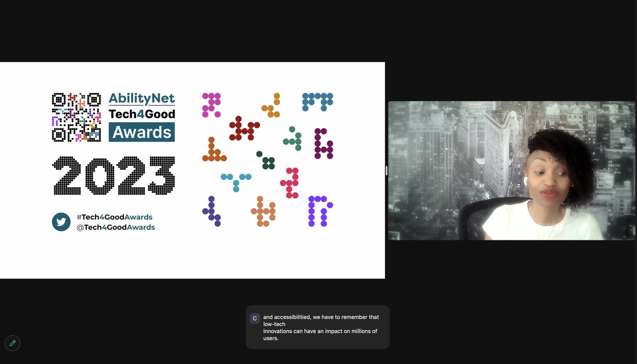This screenshot has height=364, width=637.
Task: Select the speaker's video tile
Action: [x=512, y=171]
